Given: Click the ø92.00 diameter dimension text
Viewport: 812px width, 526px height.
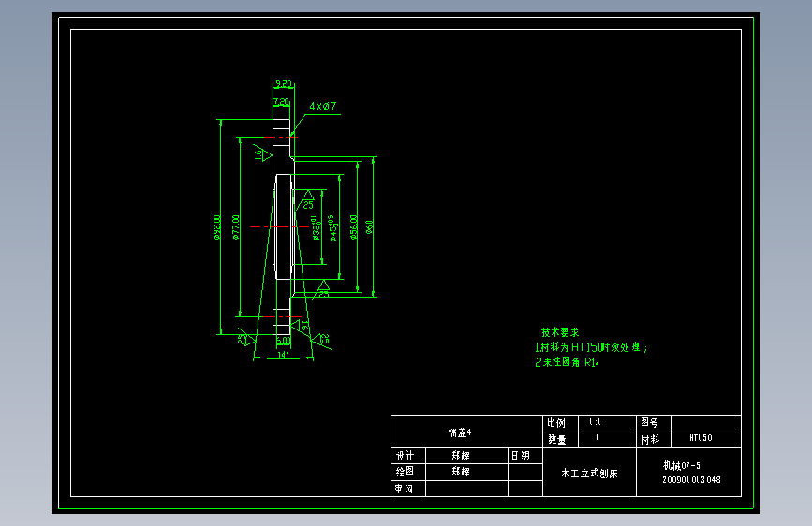Looking at the screenshot, I should 217,227.
